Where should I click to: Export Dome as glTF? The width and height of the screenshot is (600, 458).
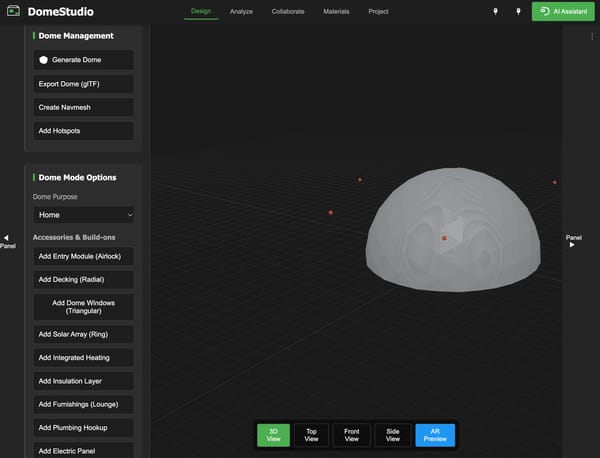[x=83, y=84]
